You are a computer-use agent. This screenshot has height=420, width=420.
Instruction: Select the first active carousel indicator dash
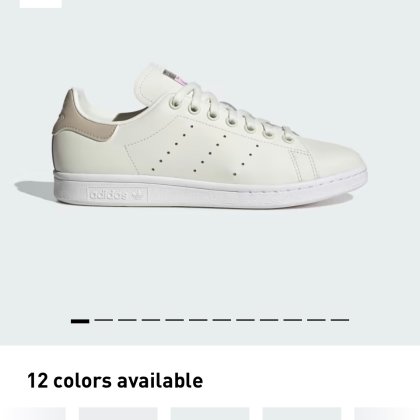click(x=80, y=321)
